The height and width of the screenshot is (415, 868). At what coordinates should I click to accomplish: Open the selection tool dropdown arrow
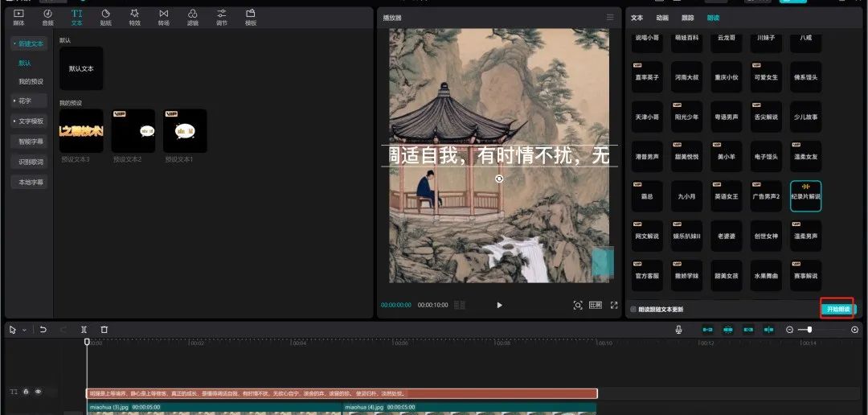(x=24, y=331)
